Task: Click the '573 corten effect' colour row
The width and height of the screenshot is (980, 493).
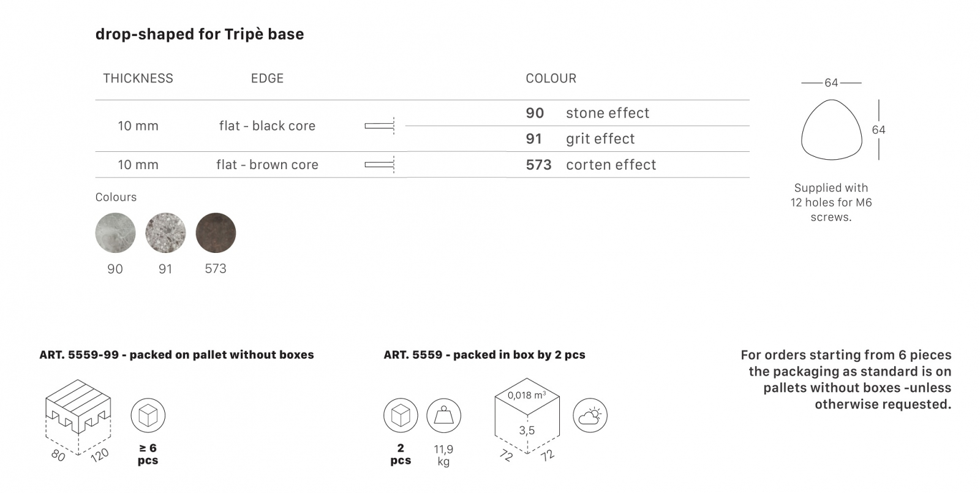Action: click(628, 165)
